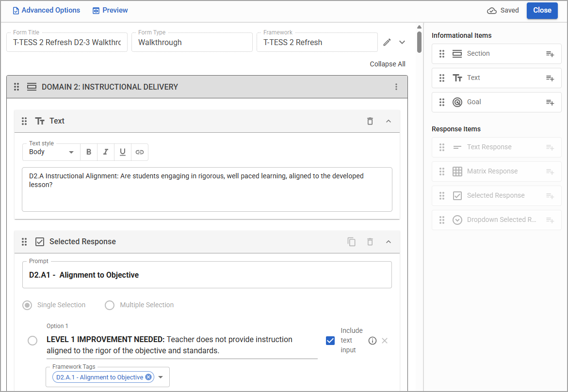Viewport: 568px width, 392px height.
Task: Remove the D2.A.1 Alignment to Objective tag
Action: click(148, 377)
